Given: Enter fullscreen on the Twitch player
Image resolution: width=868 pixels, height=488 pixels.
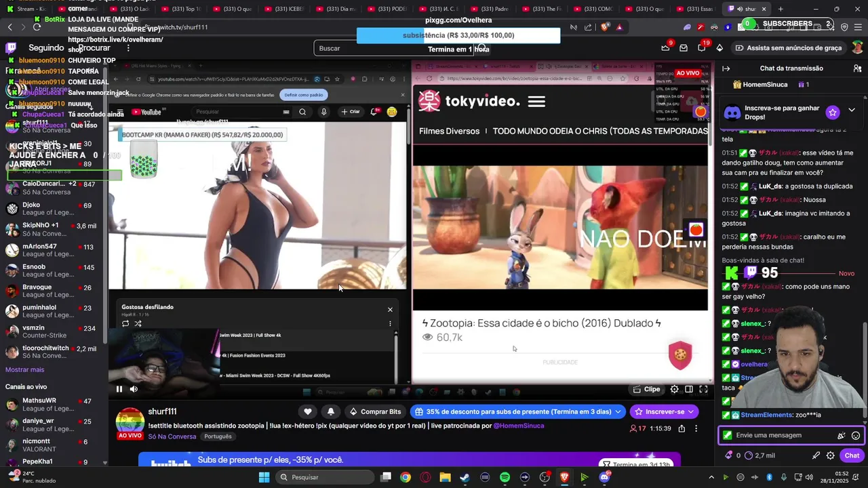Looking at the screenshot, I should tap(703, 389).
